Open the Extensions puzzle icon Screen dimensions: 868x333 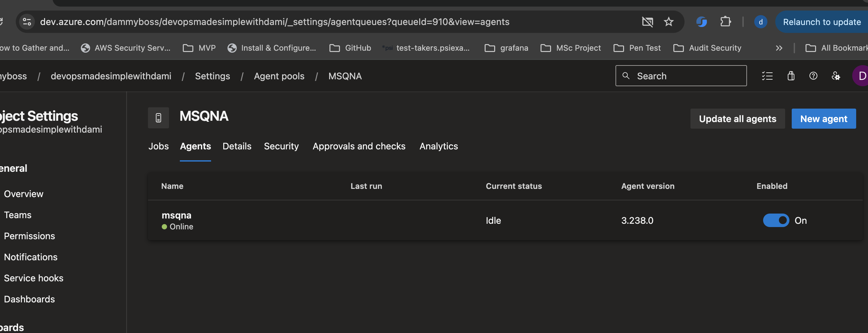(x=725, y=22)
